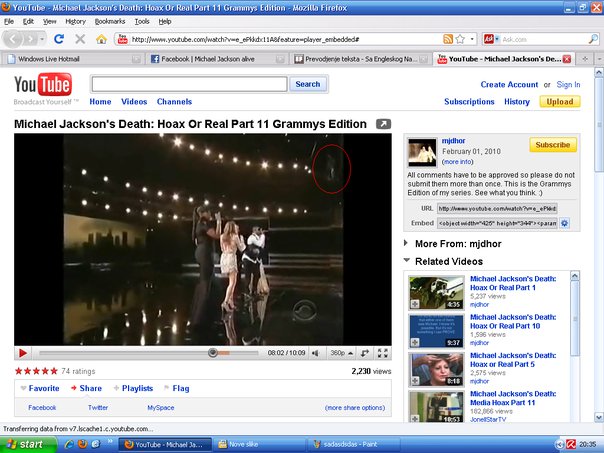Switch to the Facebook Michael Jackson alive tab
The image size is (604, 453).
coord(217,59)
